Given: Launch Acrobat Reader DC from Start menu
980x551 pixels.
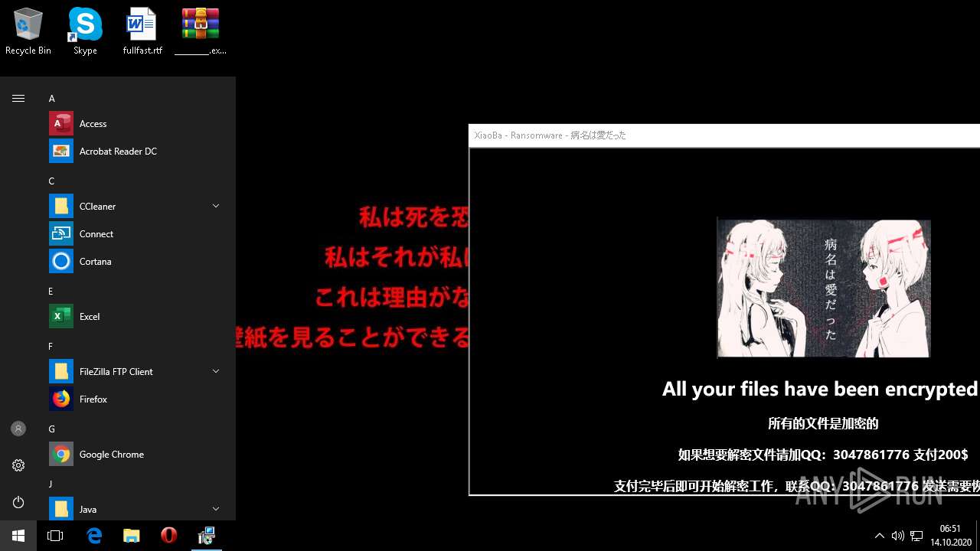Looking at the screenshot, I should (136, 151).
